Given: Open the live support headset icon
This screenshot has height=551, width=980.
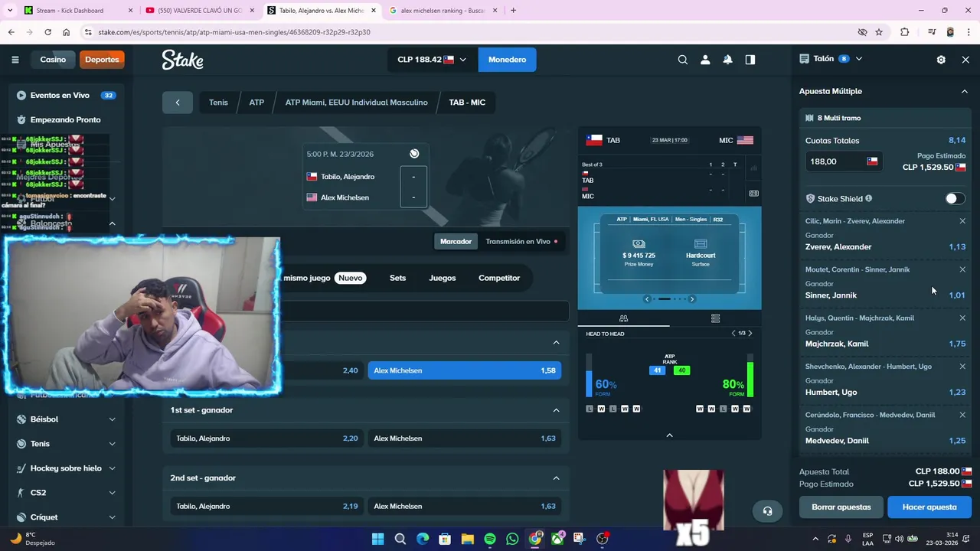Looking at the screenshot, I should [767, 511].
